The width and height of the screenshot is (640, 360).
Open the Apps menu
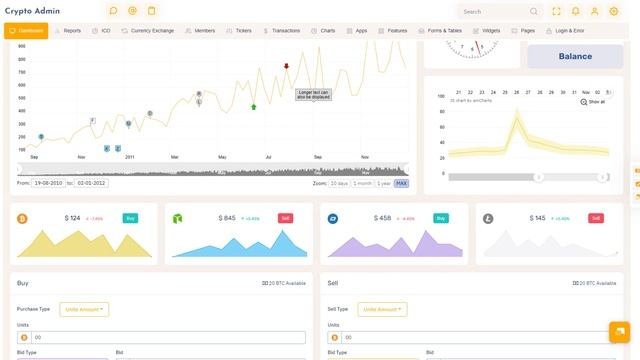pyautogui.click(x=357, y=31)
